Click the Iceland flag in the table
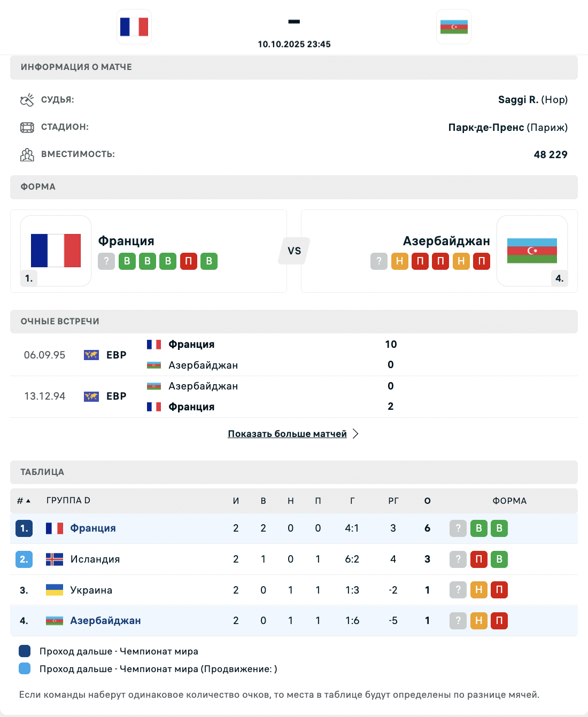 [x=55, y=559]
